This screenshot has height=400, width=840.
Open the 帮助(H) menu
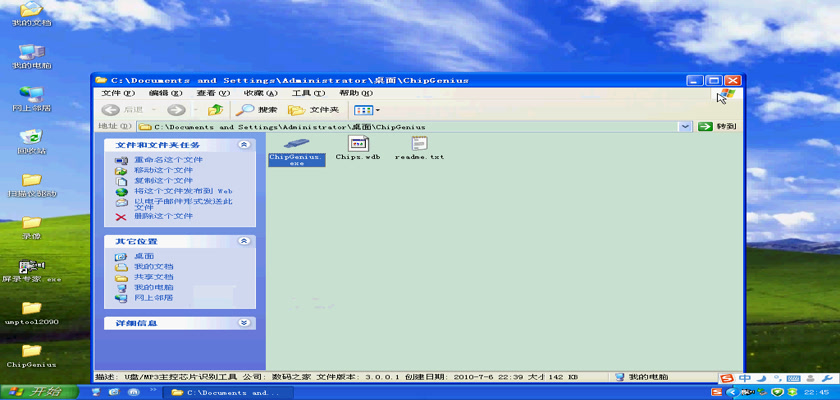[x=356, y=93]
